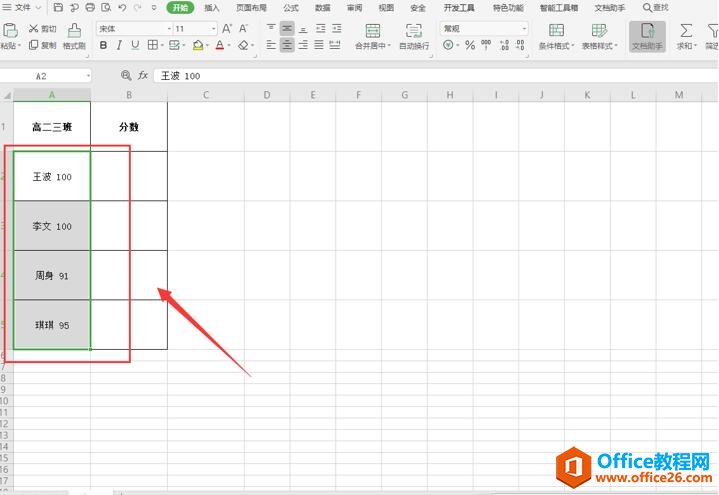Expand the fill color dropdown arrow
The image size is (719, 495).
[x=207, y=45]
